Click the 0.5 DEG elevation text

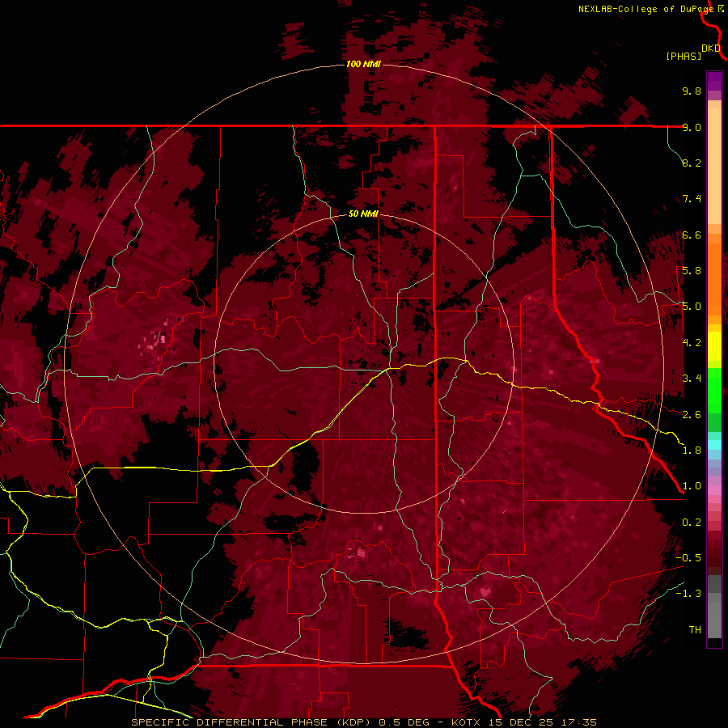[x=404, y=722]
